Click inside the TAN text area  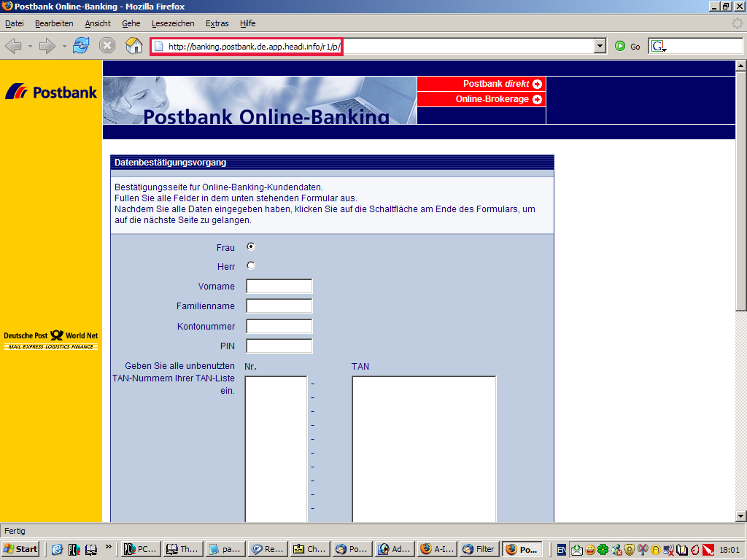(x=424, y=448)
